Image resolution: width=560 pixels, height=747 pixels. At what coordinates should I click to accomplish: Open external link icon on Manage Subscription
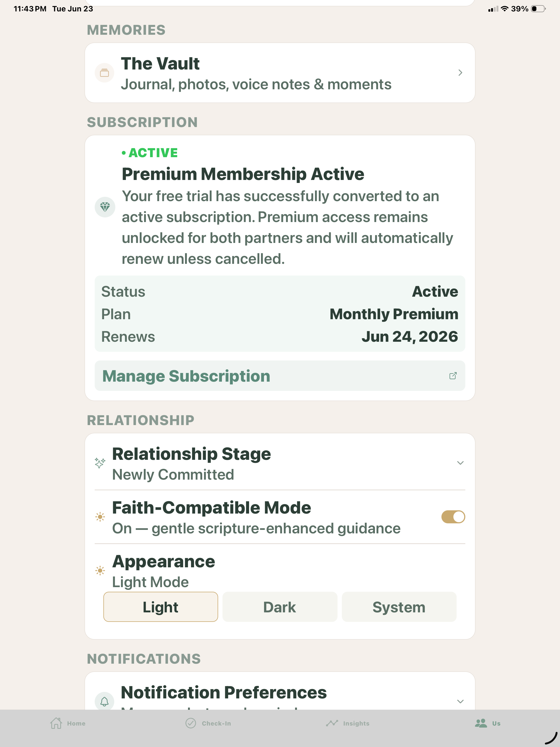click(x=453, y=375)
